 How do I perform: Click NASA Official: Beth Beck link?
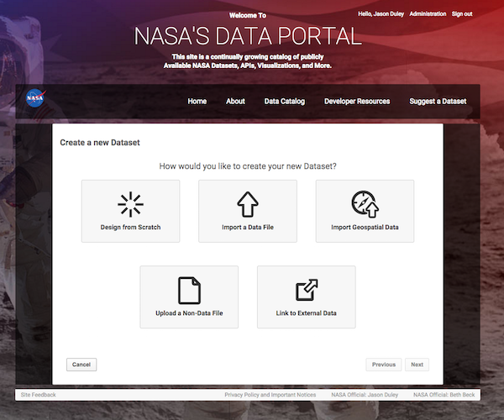[x=444, y=395]
